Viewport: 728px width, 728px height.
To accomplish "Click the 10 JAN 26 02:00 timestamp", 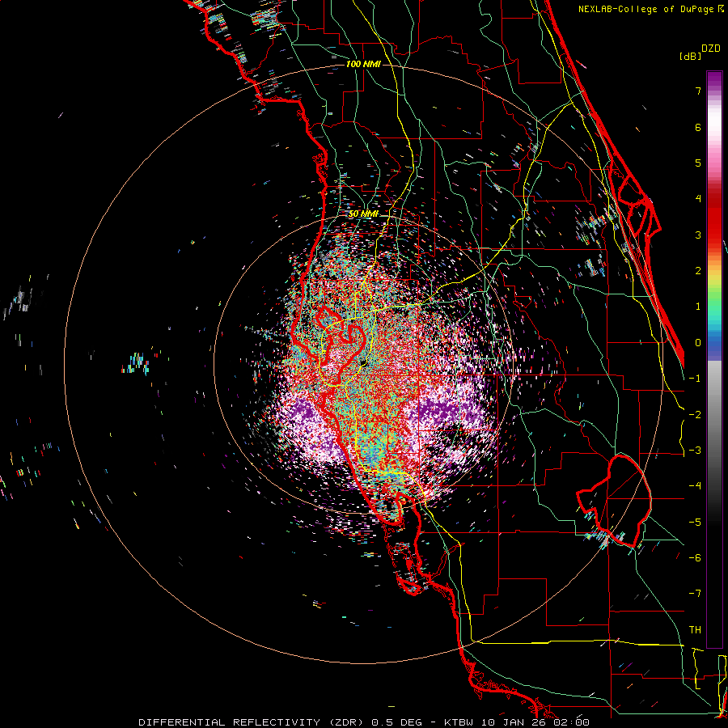I will tap(536, 722).
